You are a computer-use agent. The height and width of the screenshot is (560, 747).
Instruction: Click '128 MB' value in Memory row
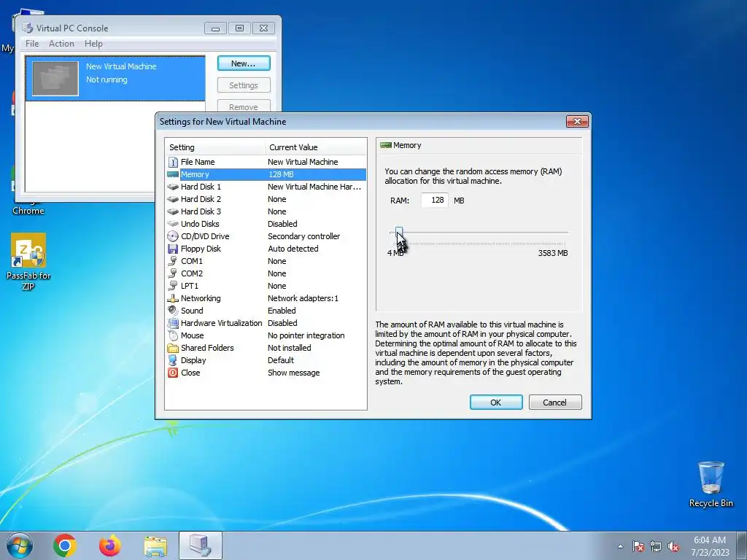coord(281,174)
